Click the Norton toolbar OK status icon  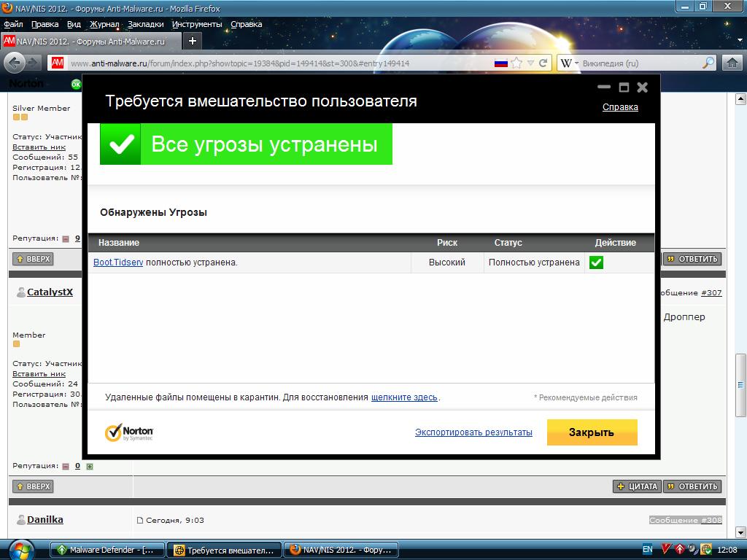tap(76, 85)
